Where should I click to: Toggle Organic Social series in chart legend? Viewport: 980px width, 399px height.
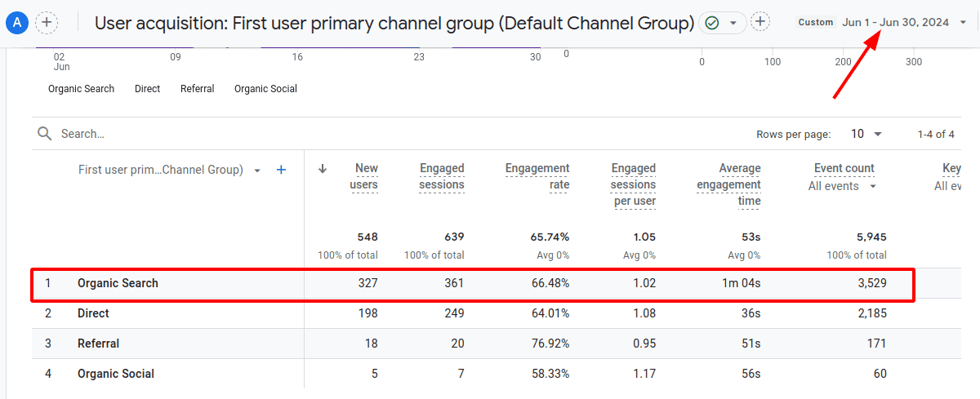[x=265, y=89]
